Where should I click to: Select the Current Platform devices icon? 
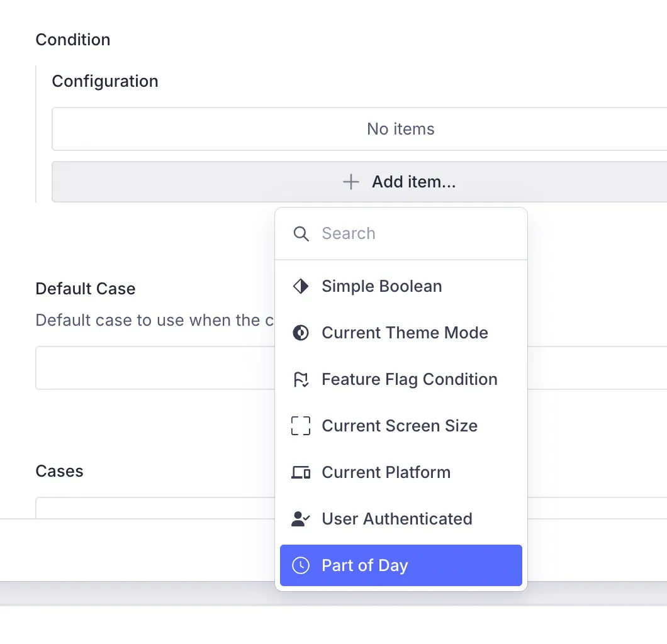tap(301, 472)
